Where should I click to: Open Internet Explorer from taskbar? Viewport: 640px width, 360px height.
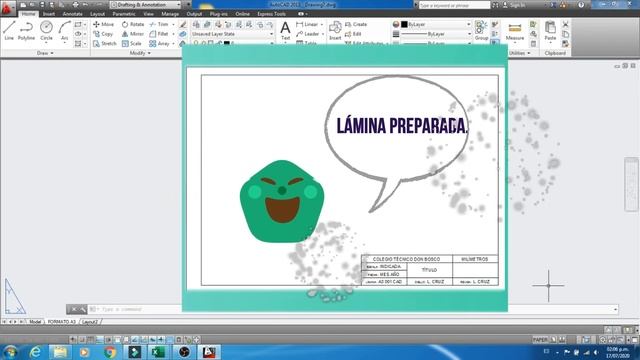tap(36, 352)
